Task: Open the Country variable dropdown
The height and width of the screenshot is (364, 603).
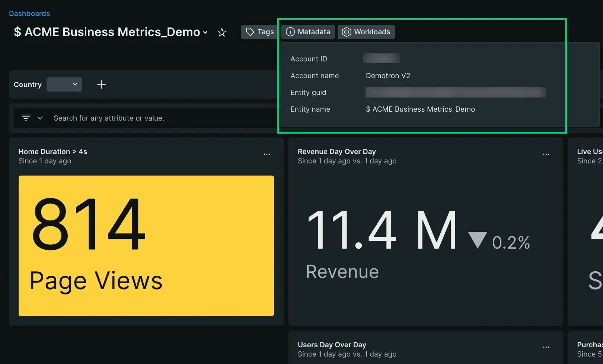Action: pos(64,84)
